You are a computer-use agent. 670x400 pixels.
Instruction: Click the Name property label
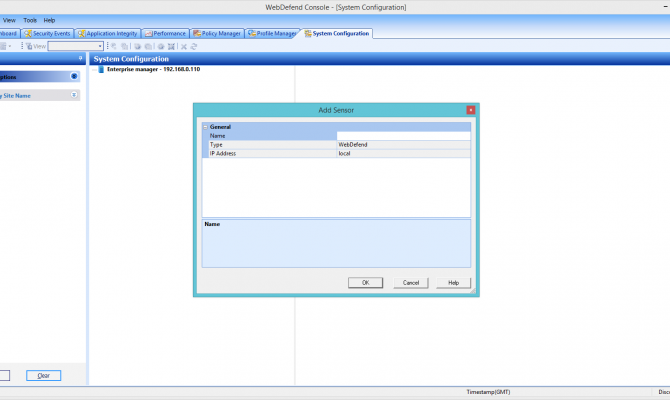pos(217,136)
